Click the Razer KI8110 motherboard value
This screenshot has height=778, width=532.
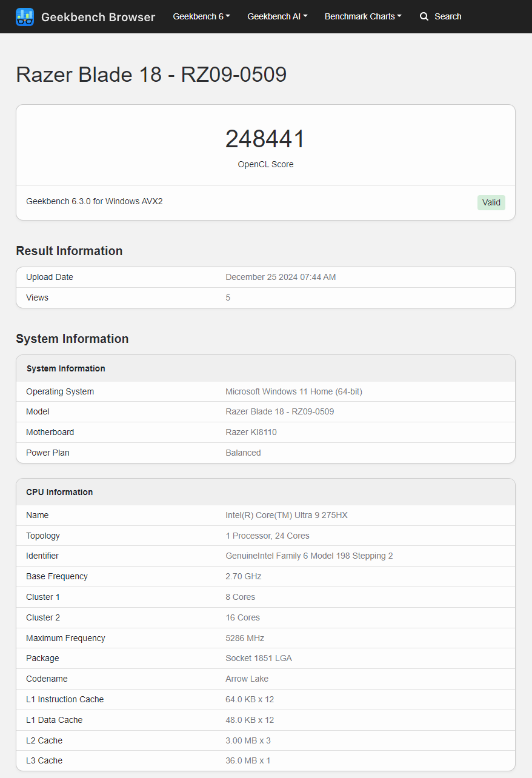[x=251, y=432]
